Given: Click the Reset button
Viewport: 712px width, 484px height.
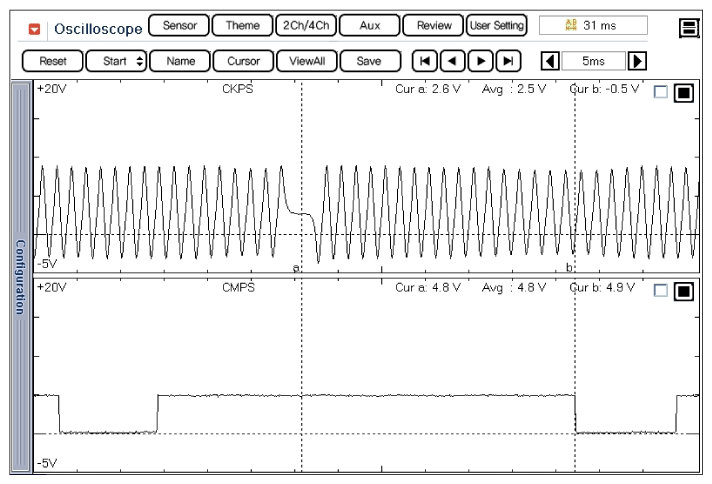Looking at the screenshot, I should point(53,61).
